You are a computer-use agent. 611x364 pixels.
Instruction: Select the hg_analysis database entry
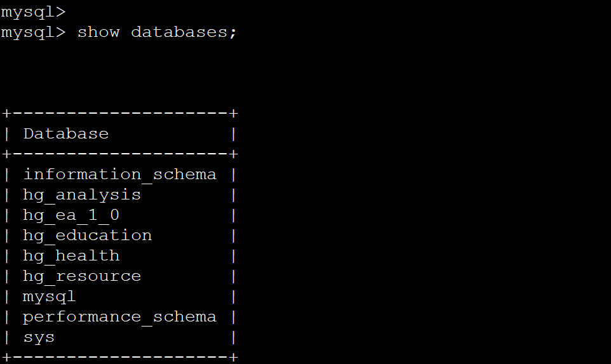point(82,195)
